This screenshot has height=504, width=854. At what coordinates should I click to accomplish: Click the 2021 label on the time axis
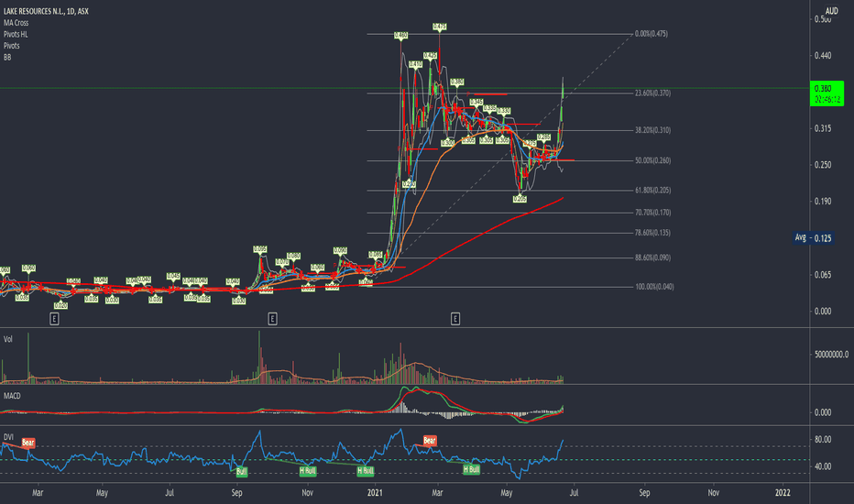click(375, 493)
